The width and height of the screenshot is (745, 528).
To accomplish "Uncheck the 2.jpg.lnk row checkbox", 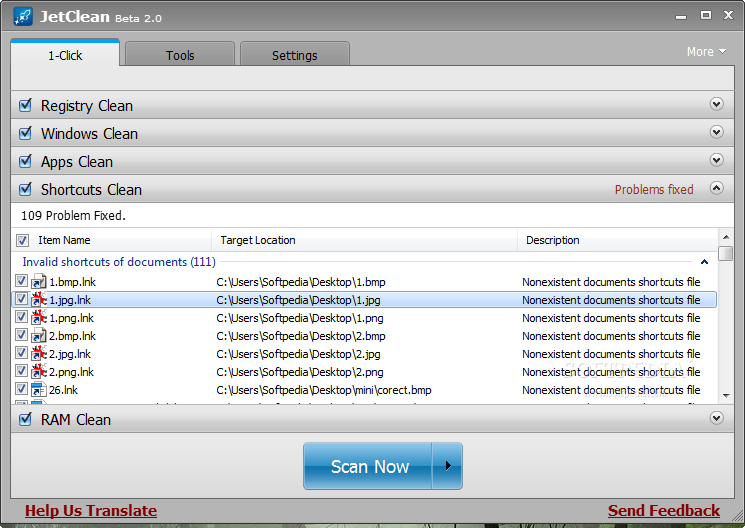I will pyautogui.click(x=21, y=353).
